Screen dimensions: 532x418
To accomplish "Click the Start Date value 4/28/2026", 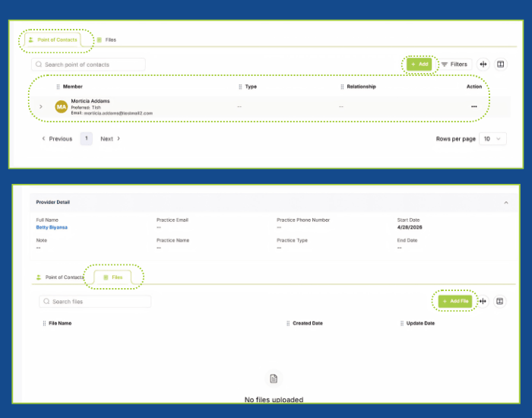I will point(410,227).
